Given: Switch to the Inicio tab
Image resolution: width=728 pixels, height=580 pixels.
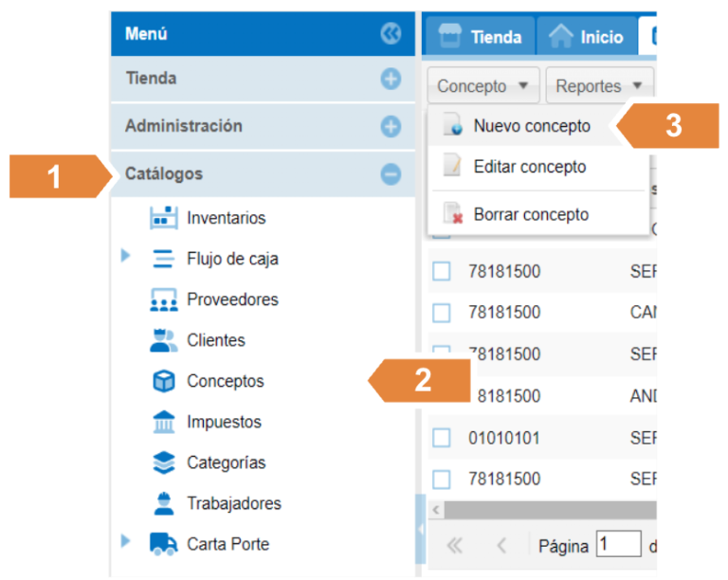Looking at the screenshot, I should pyautogui.click(x=588, y=37).
